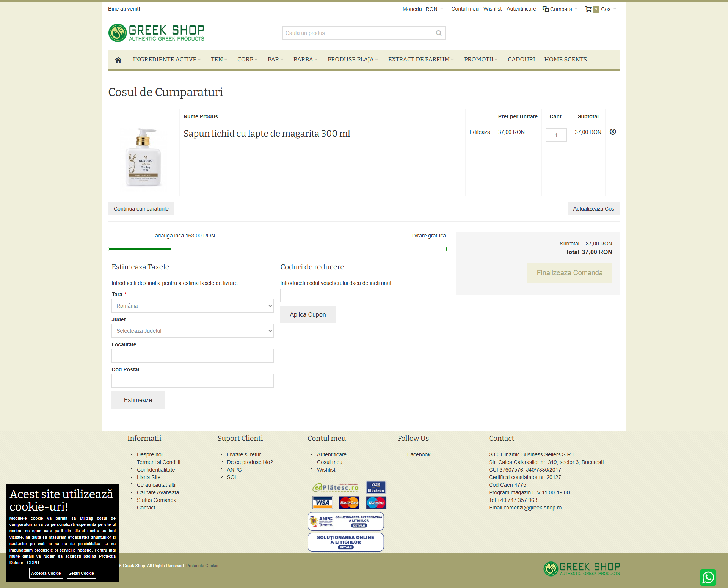Expand the Moneda RON currency selector

pos(431,9)
